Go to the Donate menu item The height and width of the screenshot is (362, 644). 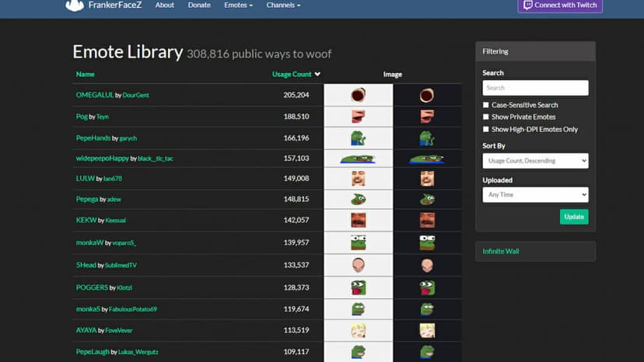pyautogui.click(x=199, y=5)
